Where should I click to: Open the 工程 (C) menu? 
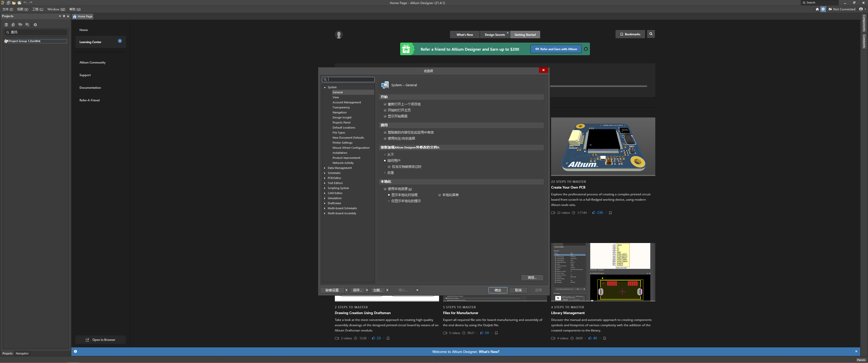38,9
